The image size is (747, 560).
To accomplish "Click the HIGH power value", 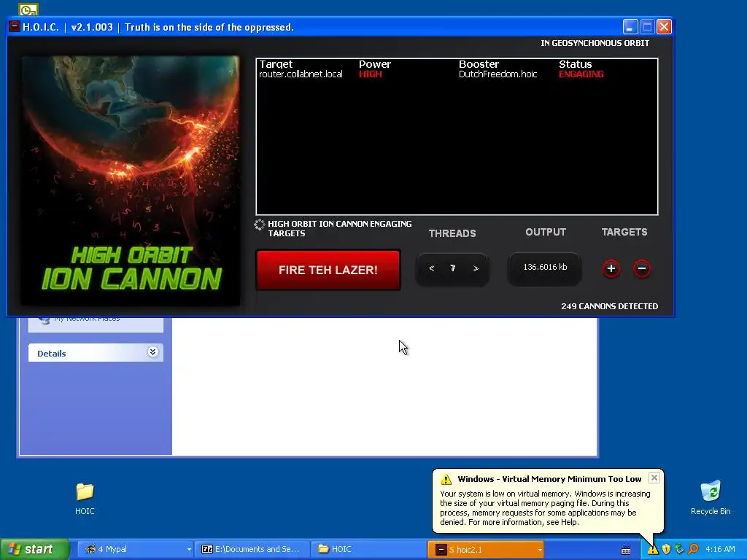I will pyautogui.click(x=370, y=74).
